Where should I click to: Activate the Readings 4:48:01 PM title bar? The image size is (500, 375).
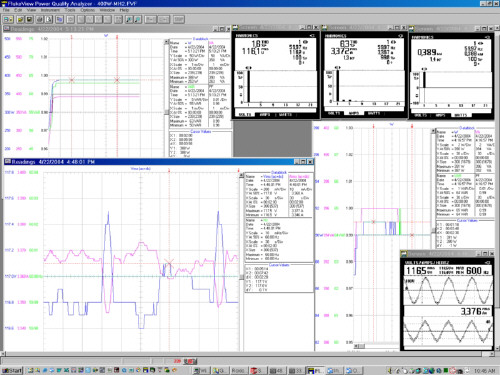pos(159,162)
